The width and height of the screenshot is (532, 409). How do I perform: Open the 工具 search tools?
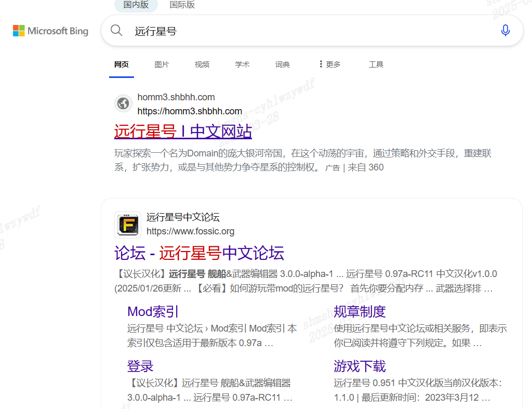(x=376, y=64)
